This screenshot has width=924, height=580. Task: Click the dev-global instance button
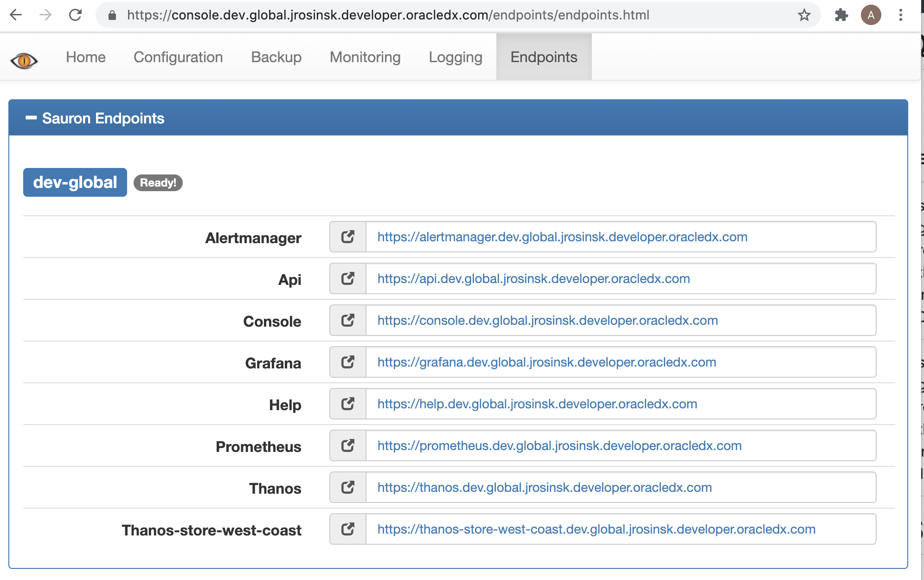[x=75, y=182]
